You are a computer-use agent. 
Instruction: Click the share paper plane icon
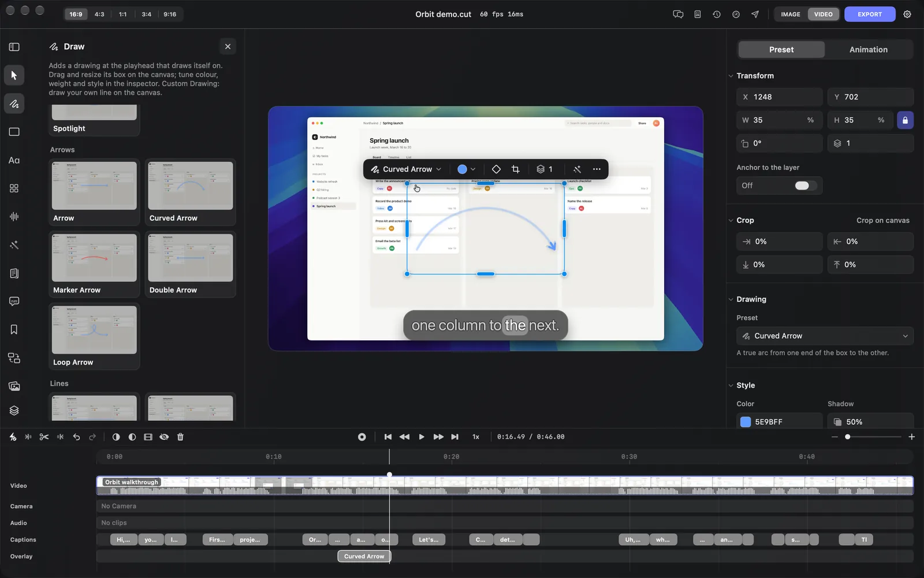pyautogui.click(x=755, y=14)
